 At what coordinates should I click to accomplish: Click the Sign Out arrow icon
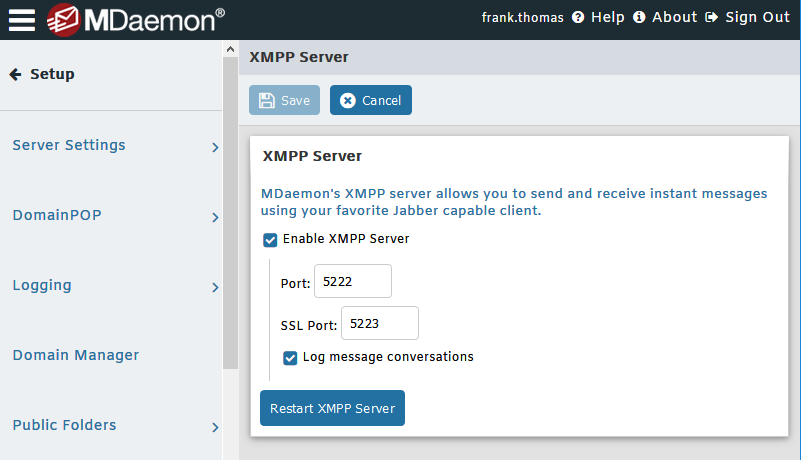[712, 18]
